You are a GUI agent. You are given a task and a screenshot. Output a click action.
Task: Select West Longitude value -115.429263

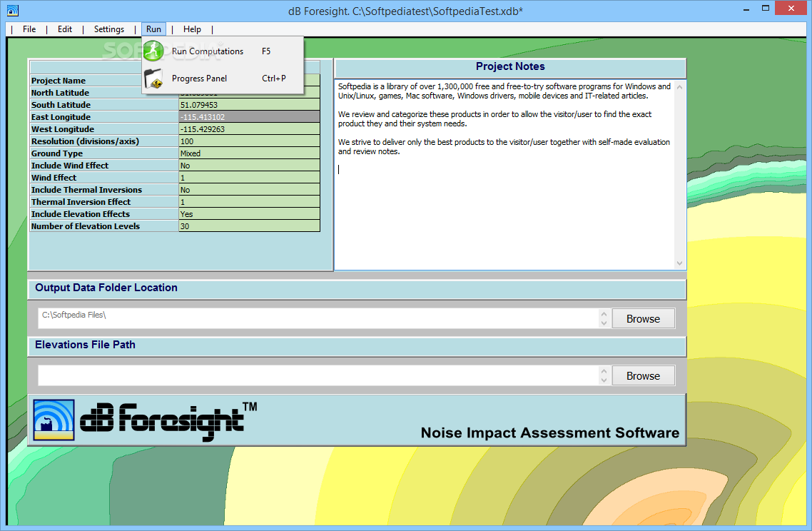(x=249, y=129)
